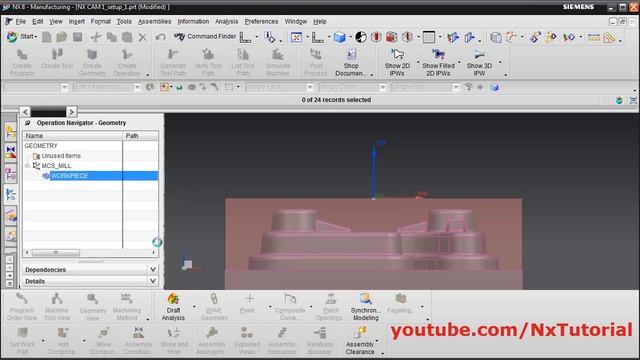Click the section view red cube icon
Viewport: 640px width, 360px height.
click(x=391, y=37)
